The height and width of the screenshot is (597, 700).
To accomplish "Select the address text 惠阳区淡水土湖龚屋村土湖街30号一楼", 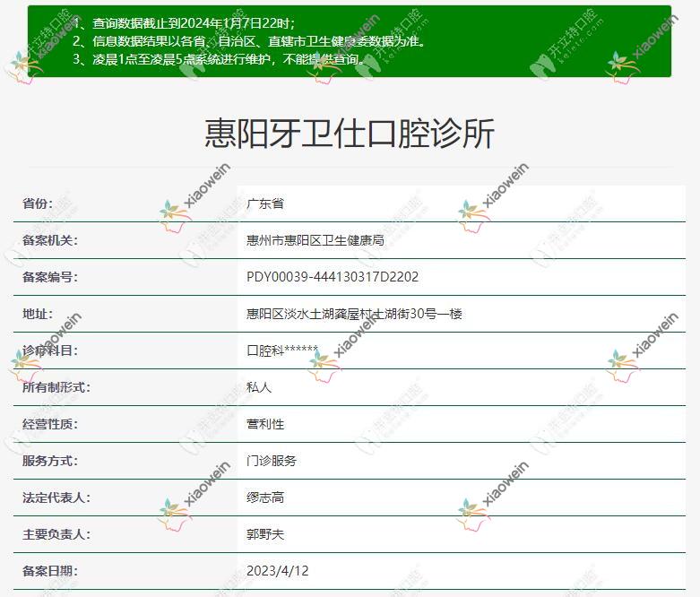I will coord(354,314).
